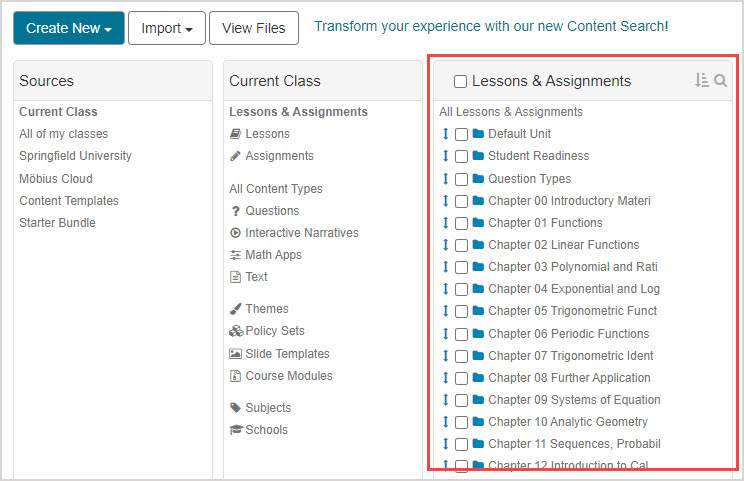Viewport: 744px width, 481px height.
Task: Click the reorder arrow beside Question Types
Action: pos(445,179)
